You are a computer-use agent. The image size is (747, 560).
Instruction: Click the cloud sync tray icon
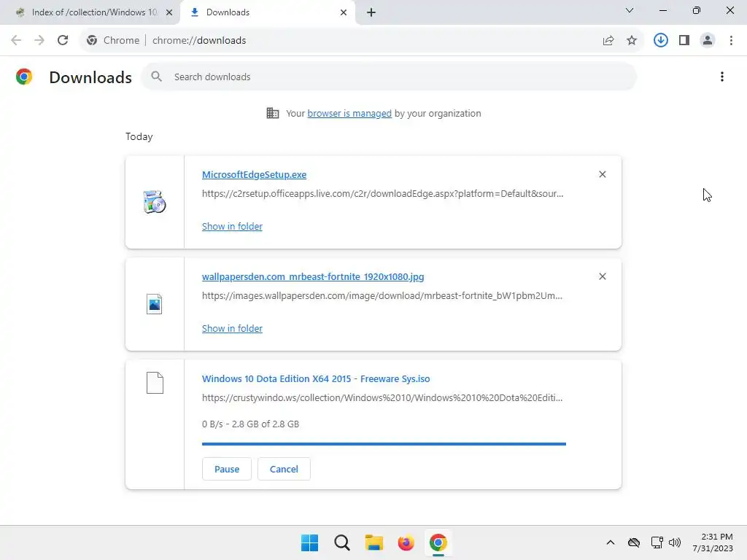point(634,542)
